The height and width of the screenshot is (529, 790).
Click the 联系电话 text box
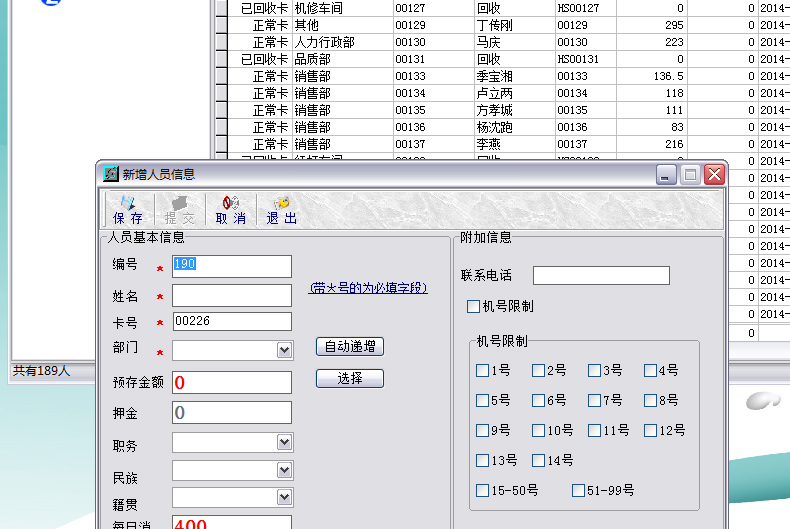601,275
